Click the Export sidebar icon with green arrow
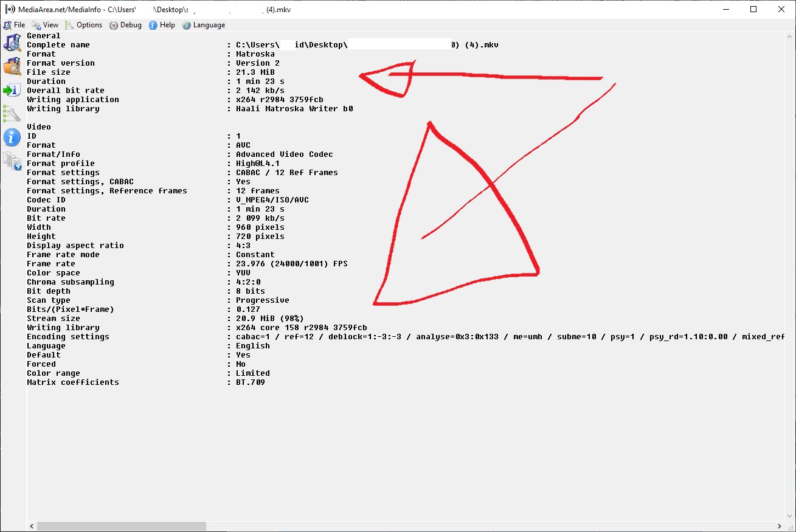This screenshot has height=532, width=796. click(12, 90)
